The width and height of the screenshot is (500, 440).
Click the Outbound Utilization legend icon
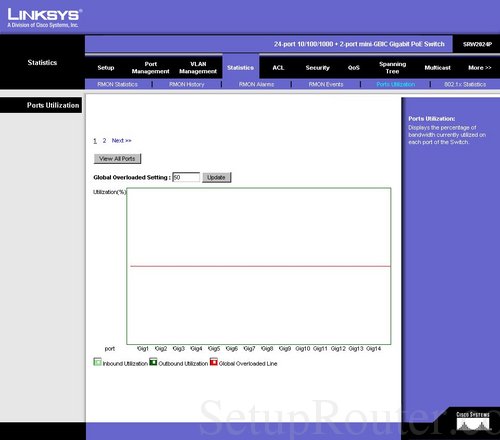click(153, 362)
